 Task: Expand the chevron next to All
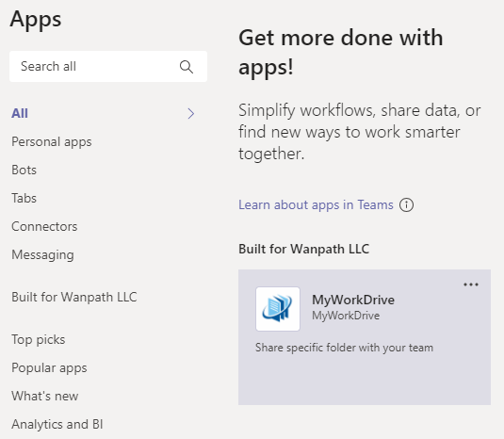[191, 113]
